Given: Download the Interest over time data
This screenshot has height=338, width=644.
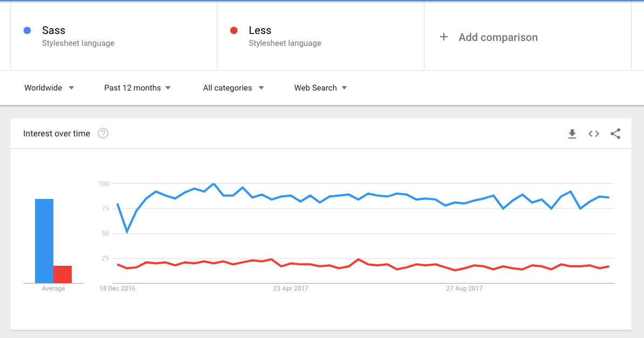Looking at the screenshot, I should coord(572,134).
